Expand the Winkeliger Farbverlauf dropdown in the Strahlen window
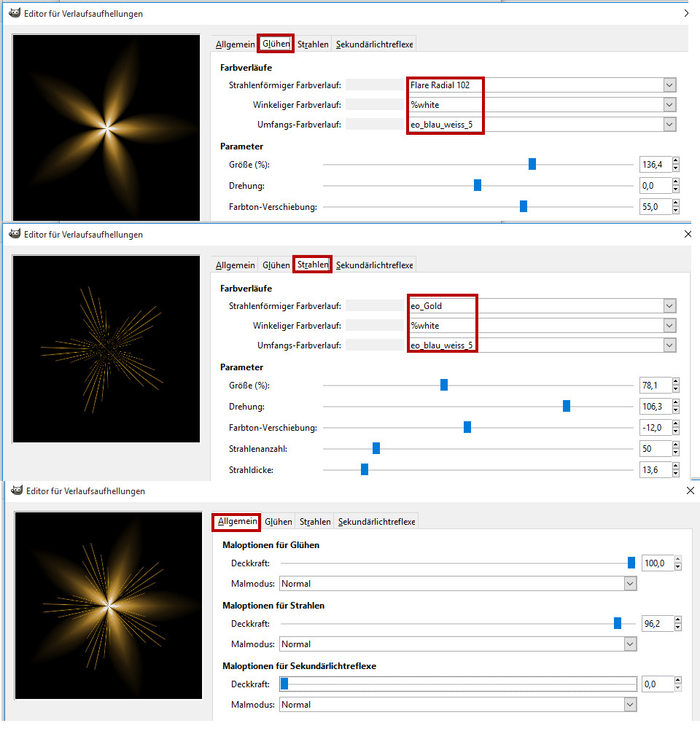700x731 pixels. pyautogui.click(x=669, y=325)
